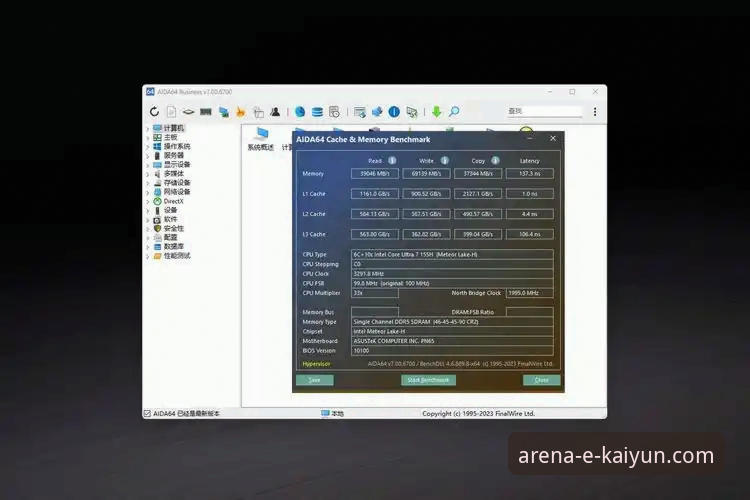Click the up-to-date check mark in status bar
The height and width of the screenshot is (500, 750).
coord(147,413)
